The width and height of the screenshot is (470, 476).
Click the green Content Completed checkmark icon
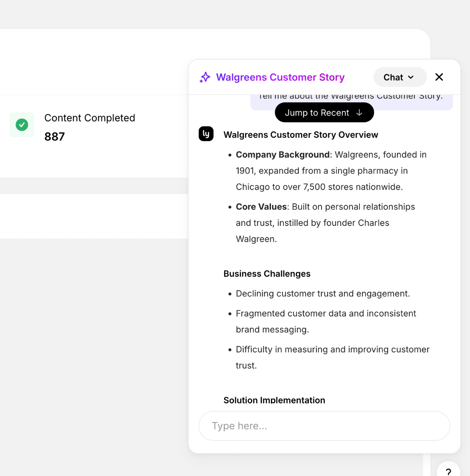click(x=22, y=125)
